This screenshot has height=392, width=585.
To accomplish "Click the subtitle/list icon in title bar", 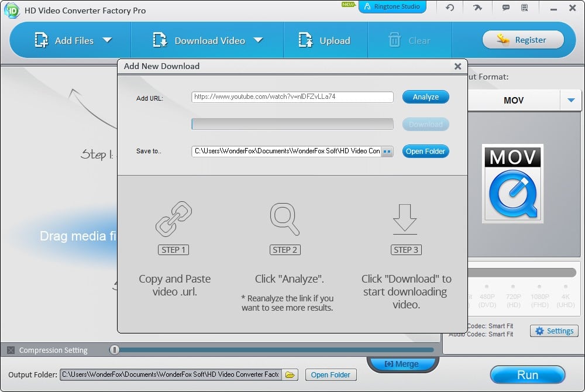I will point(525,8).
